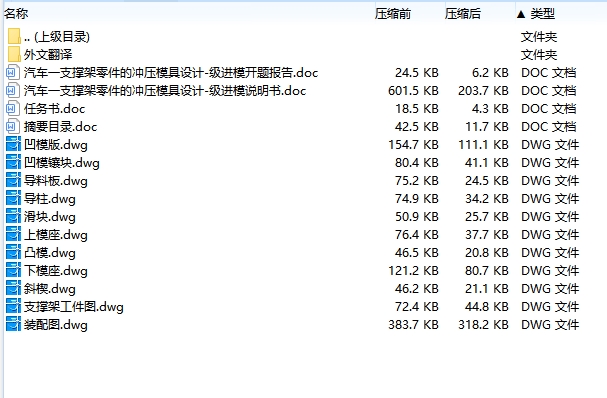The image size is (607, 398).
Task: Click the DWG icon of 装配图.dwg
Action: click(x=13, y=324)
